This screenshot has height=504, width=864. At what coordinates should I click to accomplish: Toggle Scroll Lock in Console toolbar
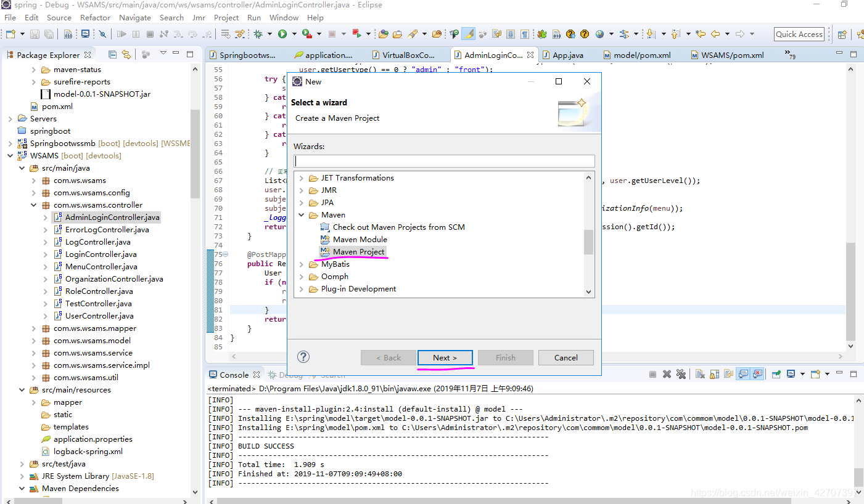coord(714,374)
